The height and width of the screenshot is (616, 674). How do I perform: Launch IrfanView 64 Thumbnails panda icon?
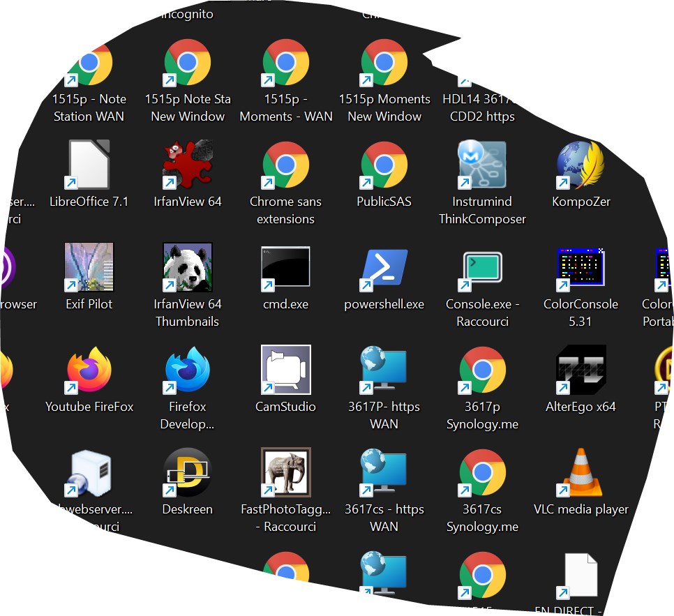(x=187, y=268)
